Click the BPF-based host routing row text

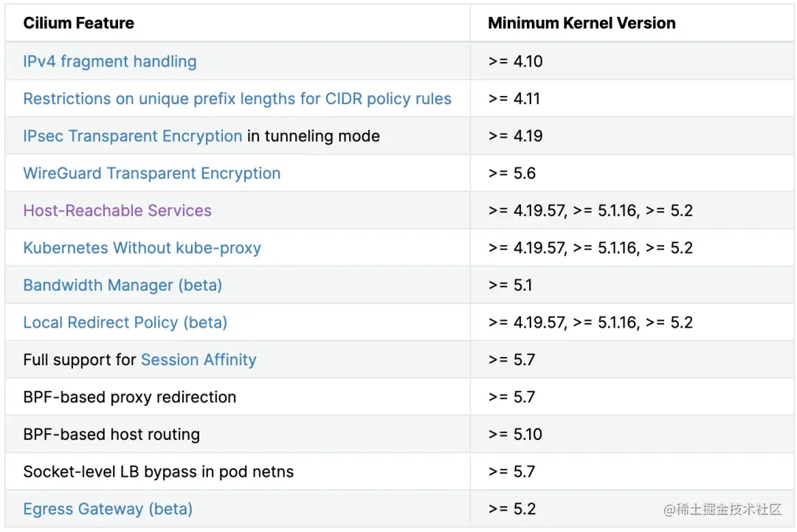pyautogui.click(x=111, y=435)
